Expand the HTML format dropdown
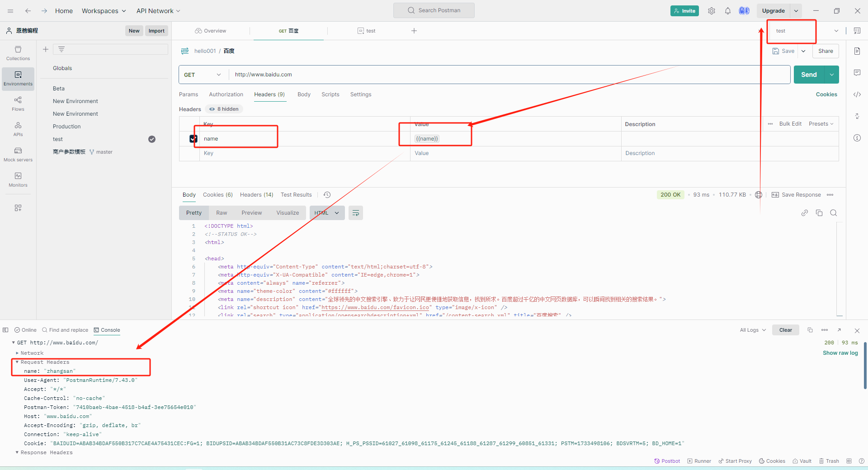868x470 pixels. tap(327, 213)
